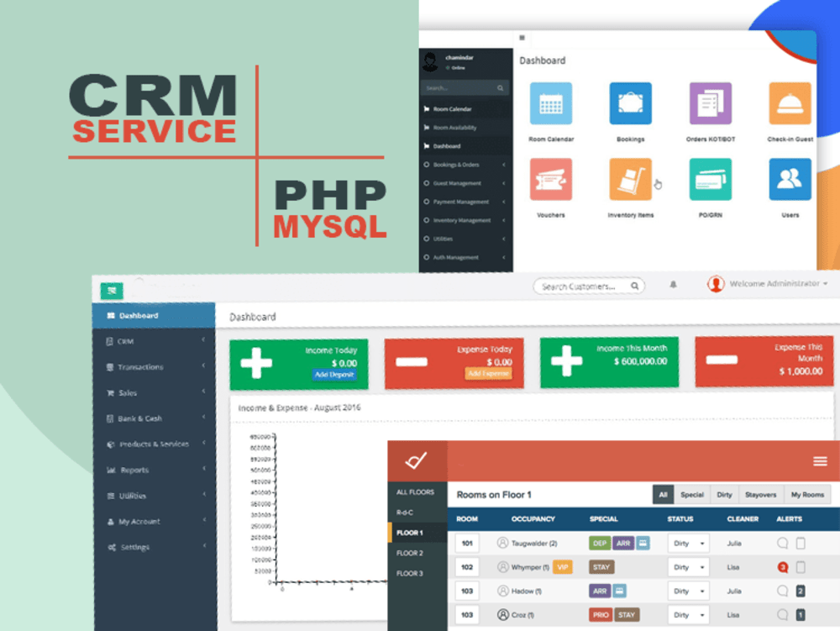
Task: Expand Payment Management in dark sidebar
Action: 465,202
